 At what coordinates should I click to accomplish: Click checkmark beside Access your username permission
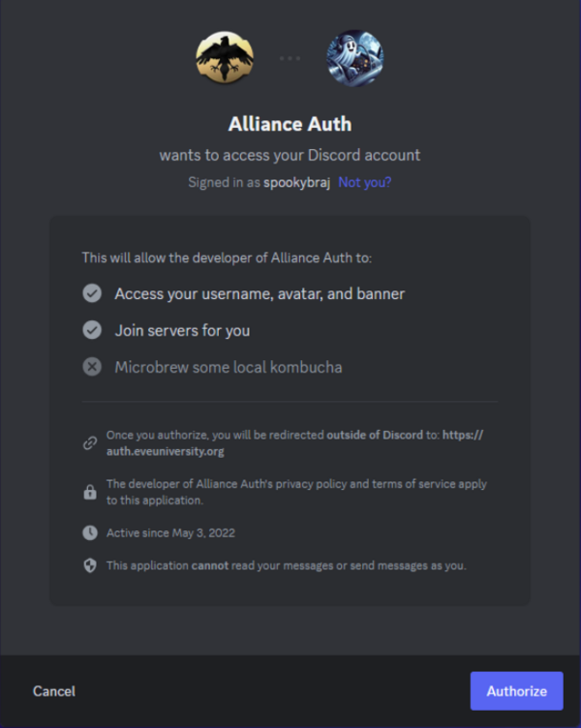pyautogui.click(x=92, y=293)
